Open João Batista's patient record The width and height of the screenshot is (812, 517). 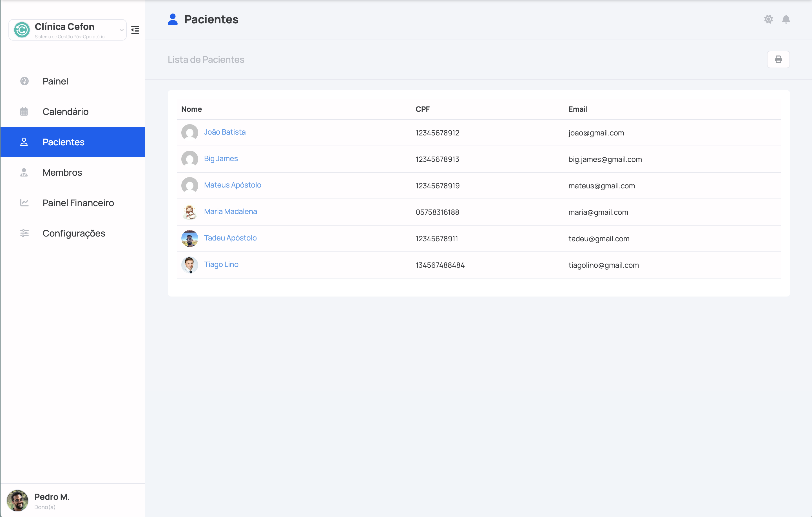coord(225,132)
